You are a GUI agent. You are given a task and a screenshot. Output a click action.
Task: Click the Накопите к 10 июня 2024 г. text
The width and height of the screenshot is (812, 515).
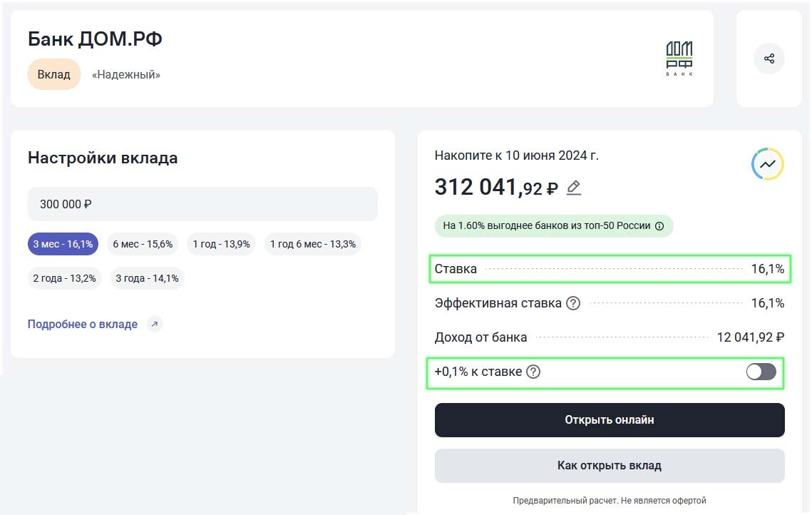(517, 155)
